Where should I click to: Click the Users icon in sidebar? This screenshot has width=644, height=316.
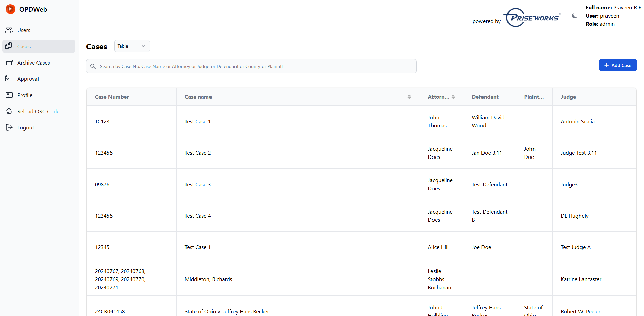click(9, 30)
